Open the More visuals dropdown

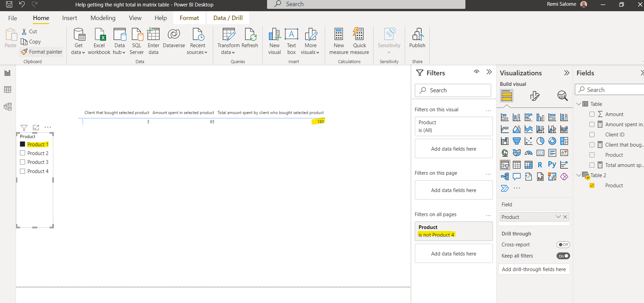[310, 41]
